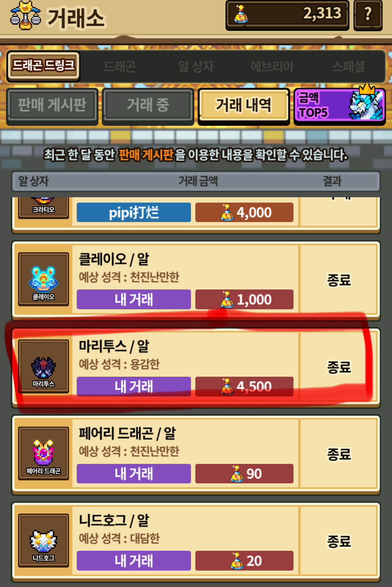Switch to the 드래곤 드링크 tab

43,66
